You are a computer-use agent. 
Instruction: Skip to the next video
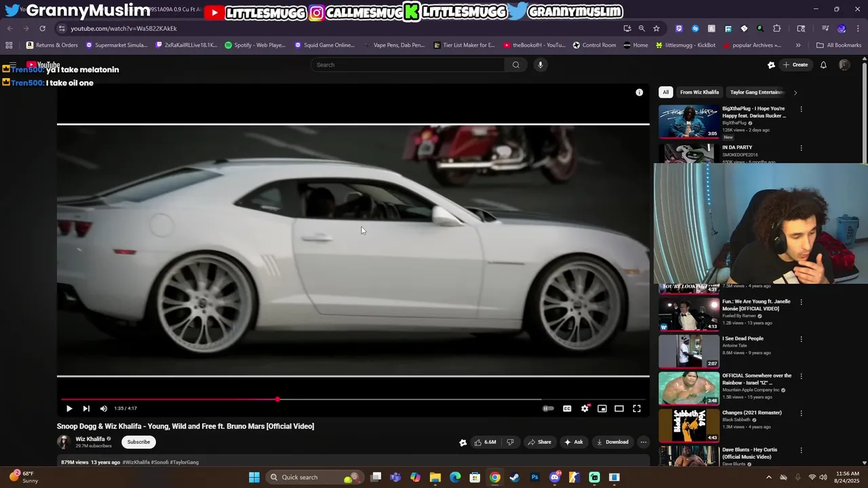(86, 409)
